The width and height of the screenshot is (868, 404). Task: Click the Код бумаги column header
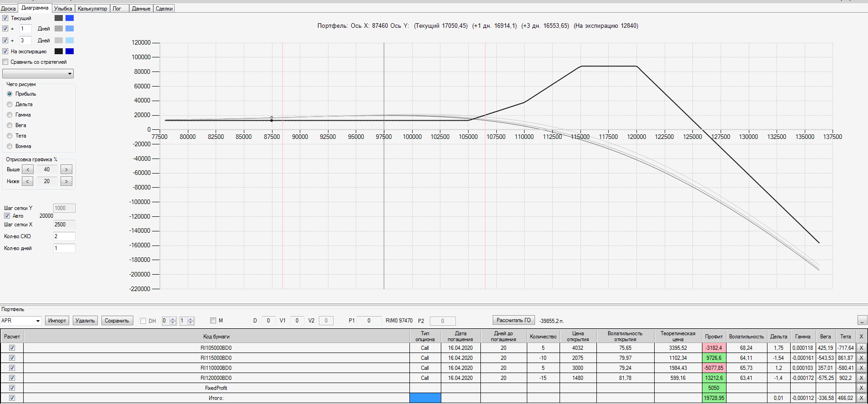pos(216,337)
